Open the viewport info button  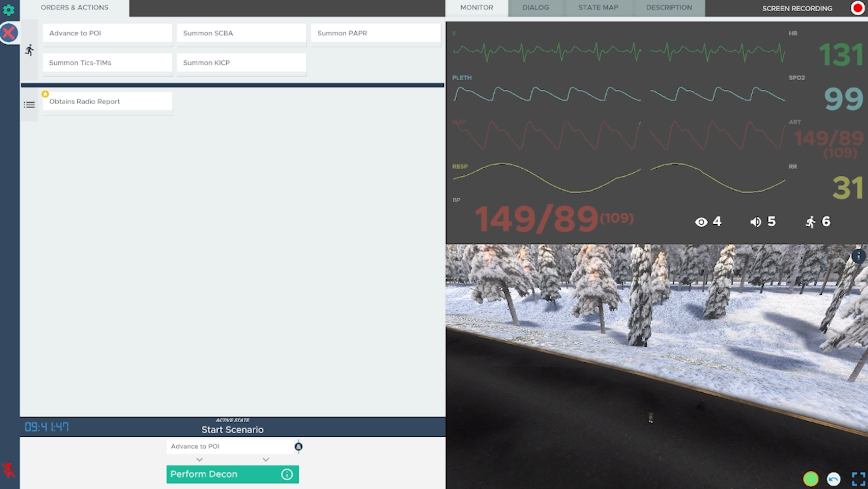[859, 256]
